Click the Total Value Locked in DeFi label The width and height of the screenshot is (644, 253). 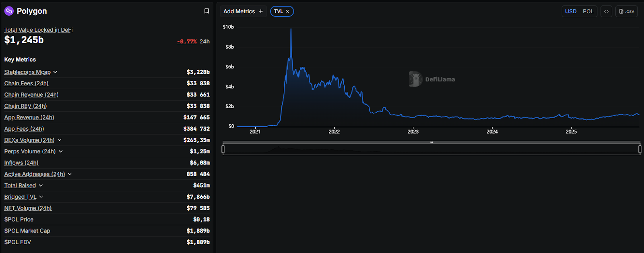click(x=38, y=30)
